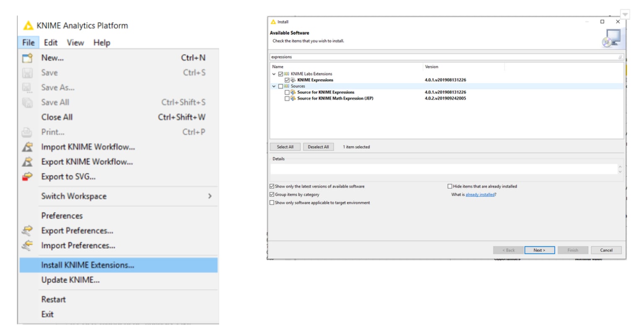Image resolution: width=644 pixels, height=334 pixels.
Task: Open the File menu
Action: [29, 43]
